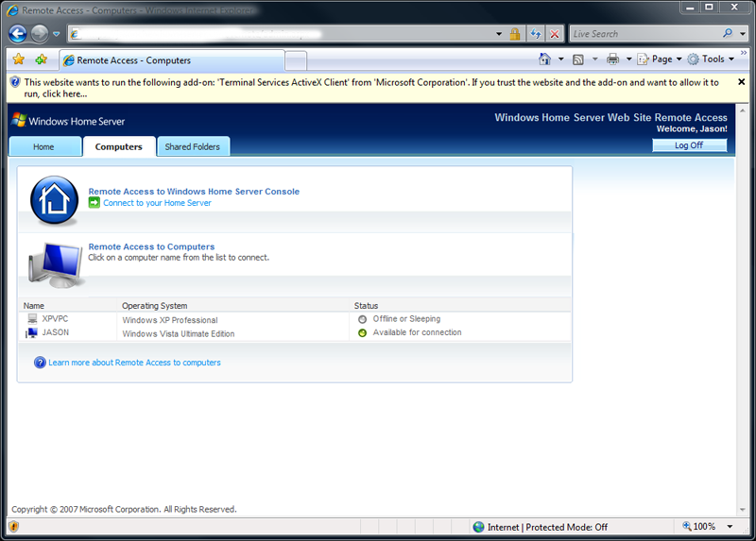The image size is (756, 541).
Task: Click the ActiveX add-on information bar message
Action: pos(371,88)
